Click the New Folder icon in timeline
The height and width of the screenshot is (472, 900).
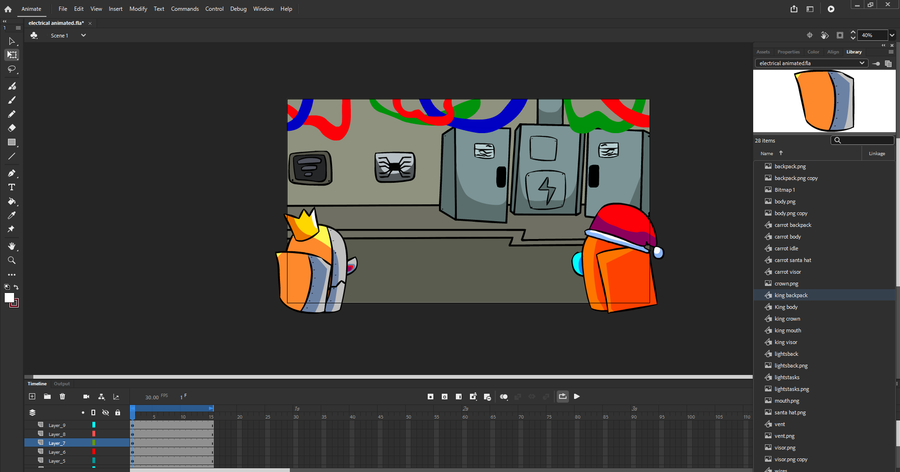(x=47, y=396)
